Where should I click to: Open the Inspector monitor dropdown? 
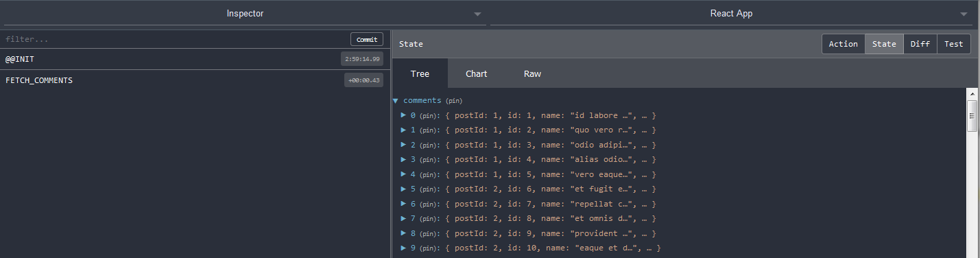245,14
